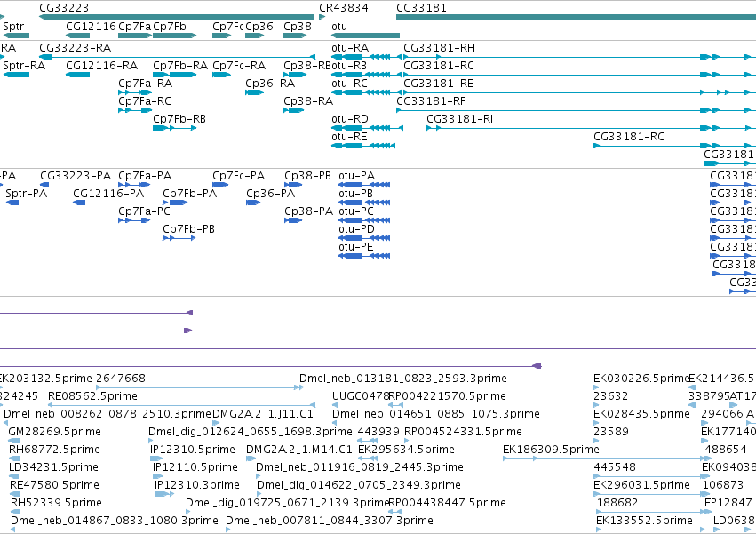Viewport: 756px width, 534px height.
Task: Select the CG12116-PA protein label
Action: click(x=108, y=194)
